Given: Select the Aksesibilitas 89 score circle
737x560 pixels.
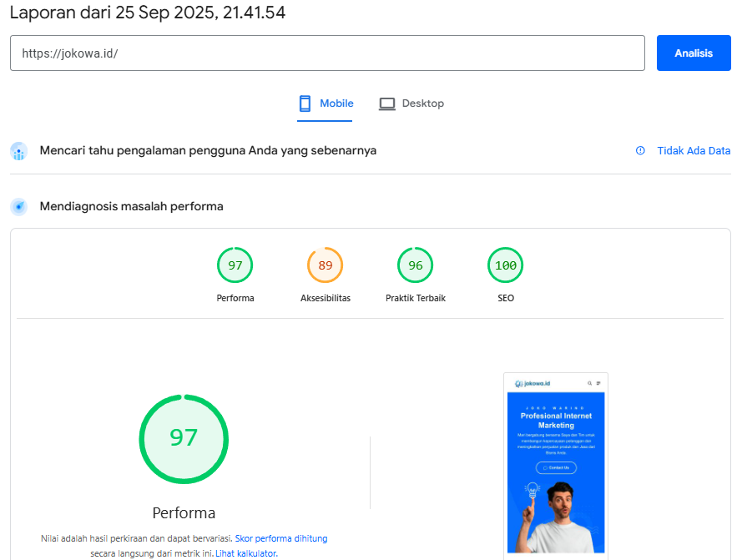Looking at the screenshot, I should pos(325,265).
